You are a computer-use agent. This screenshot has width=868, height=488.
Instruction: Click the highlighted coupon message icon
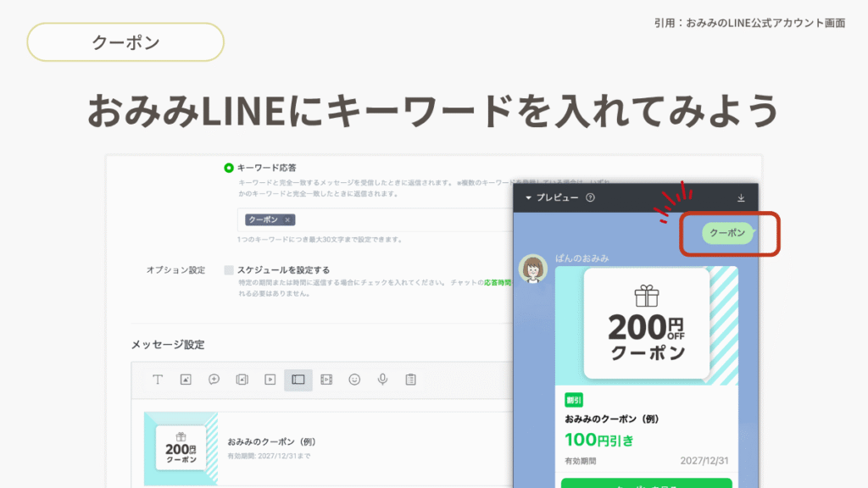coord(298,380)
